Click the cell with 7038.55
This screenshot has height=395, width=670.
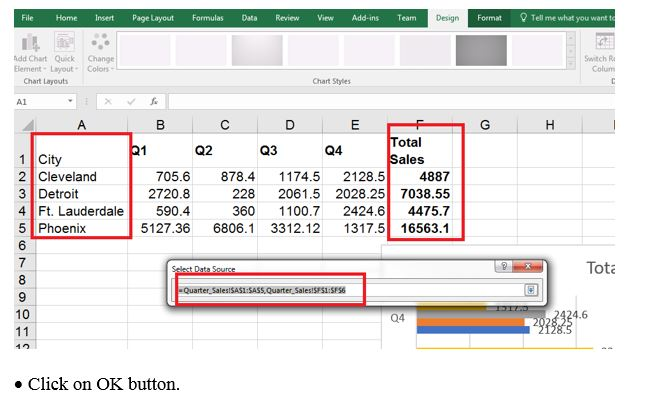(420, 194)
